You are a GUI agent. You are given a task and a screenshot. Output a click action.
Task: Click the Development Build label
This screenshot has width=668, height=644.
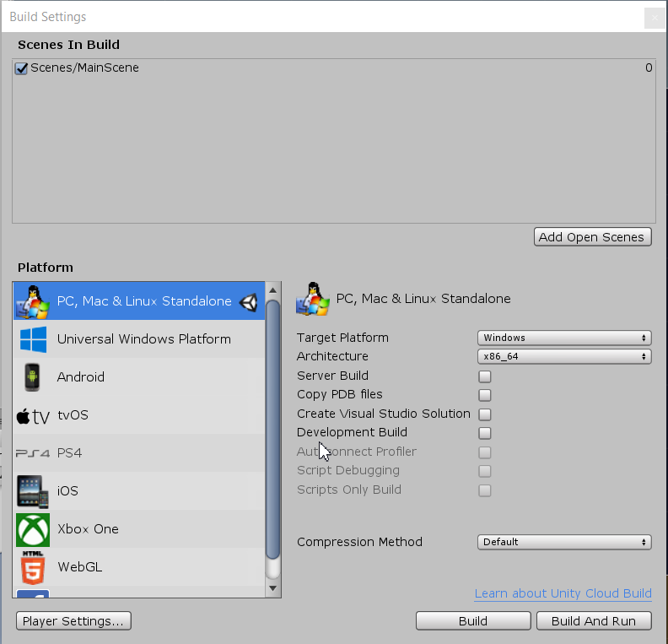point(352,433)
